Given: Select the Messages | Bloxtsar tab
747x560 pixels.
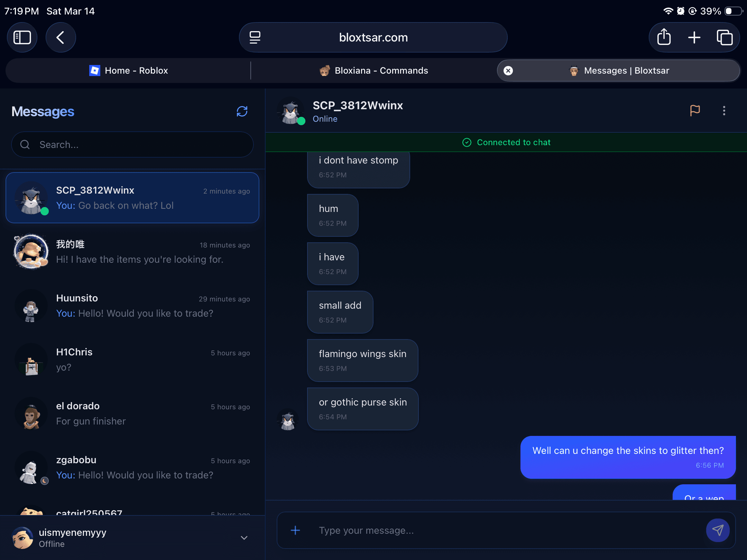Looking at the screenshot, I should point(618,71).
